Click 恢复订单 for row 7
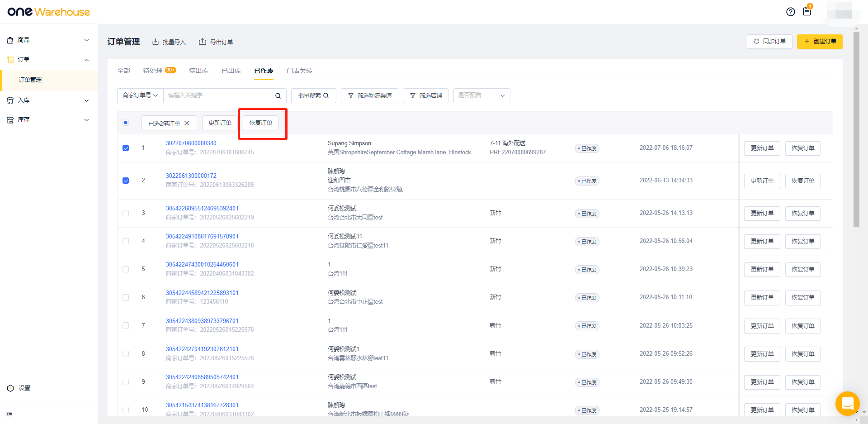 click(x=802, y=326)
